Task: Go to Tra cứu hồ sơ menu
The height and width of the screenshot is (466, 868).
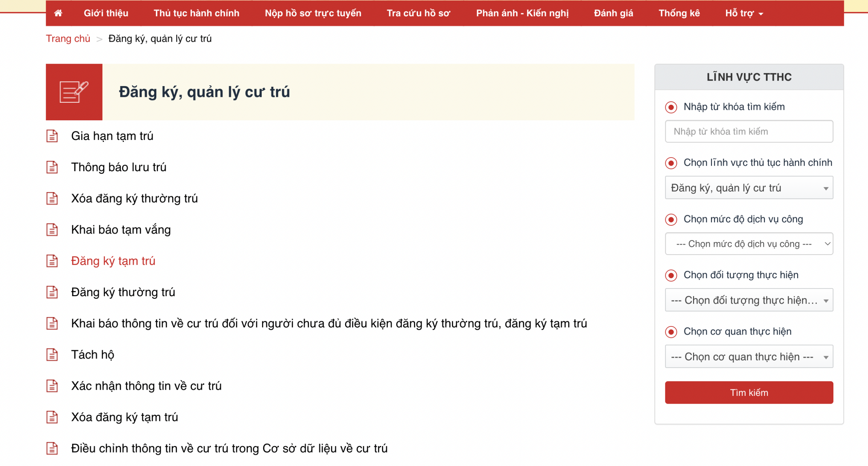Action: click(418, 13)
